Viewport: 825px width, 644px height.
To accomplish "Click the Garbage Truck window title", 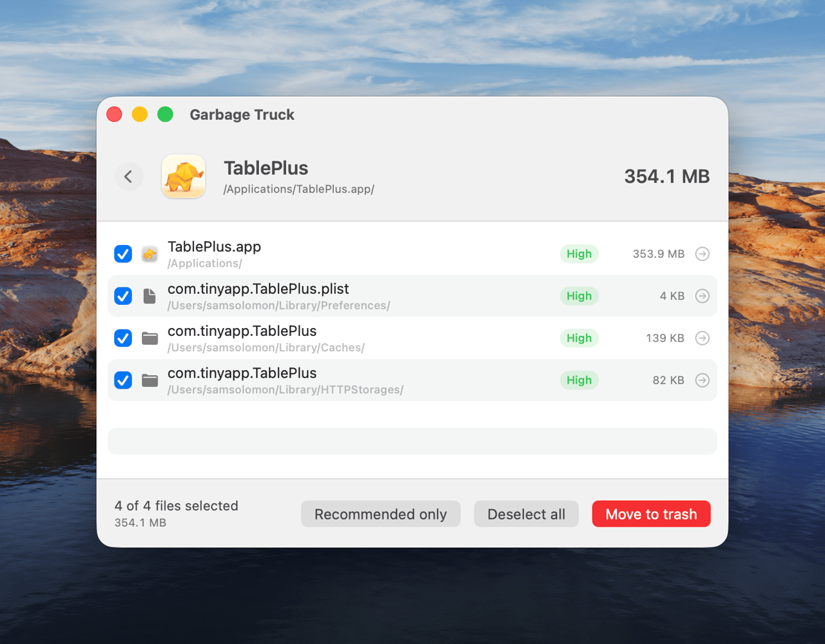I will tap(242, 115).
